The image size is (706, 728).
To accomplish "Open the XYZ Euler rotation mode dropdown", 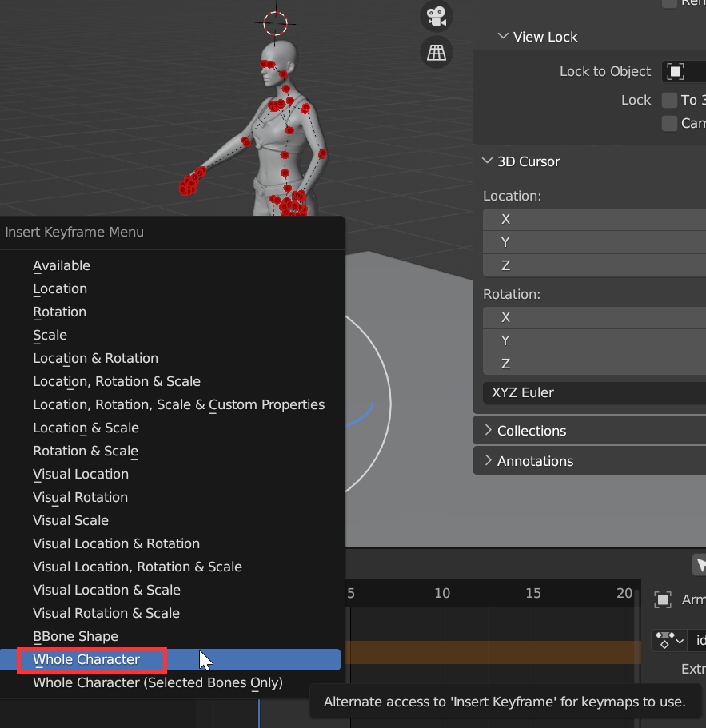I will [593, 392].
